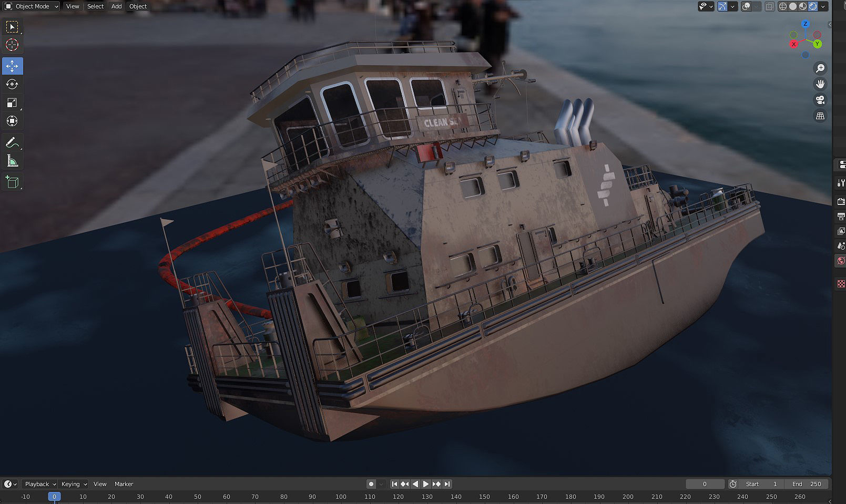Click the Y axis on navigation gizmo
The width and height of the screenshot is (846, 504).
(817, 44)
